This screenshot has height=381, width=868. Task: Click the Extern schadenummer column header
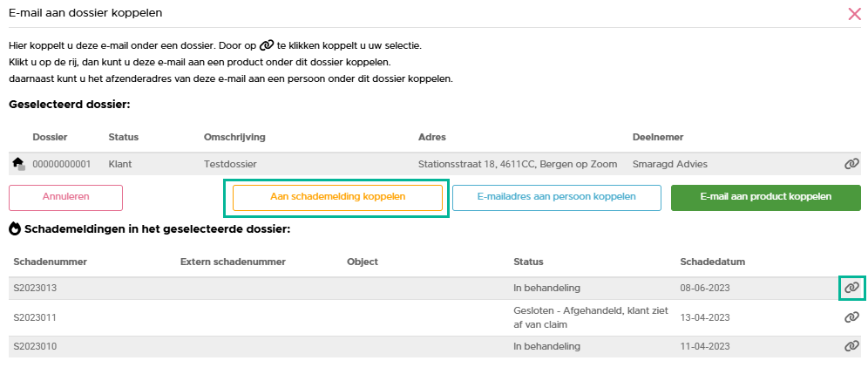[x=233, y=262]
